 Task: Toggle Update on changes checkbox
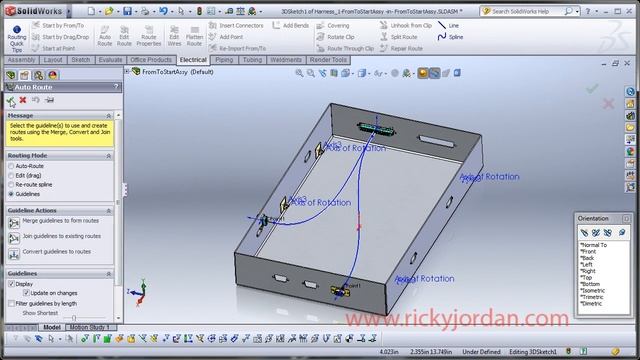pyautogui.click(x=26, y=293)
